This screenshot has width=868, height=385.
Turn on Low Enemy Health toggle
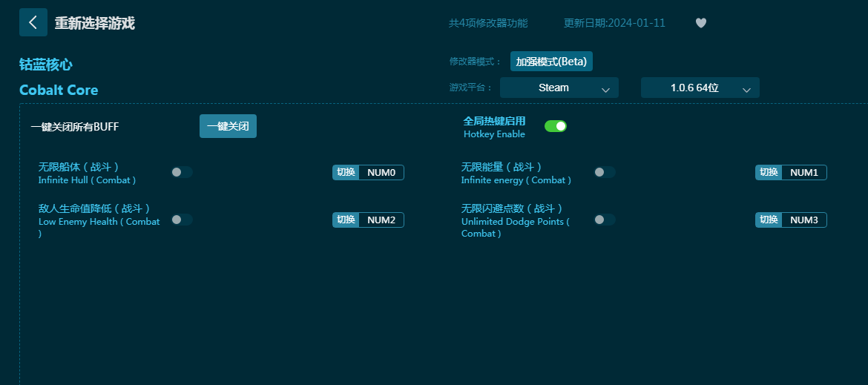pos(182,220)
